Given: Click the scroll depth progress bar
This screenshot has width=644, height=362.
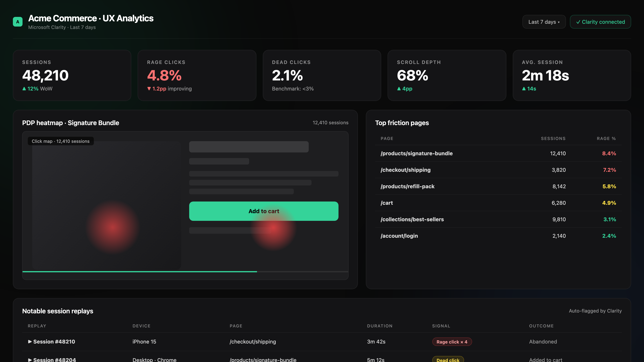Looking at the screenshot, I should click(x=185, y=271).
